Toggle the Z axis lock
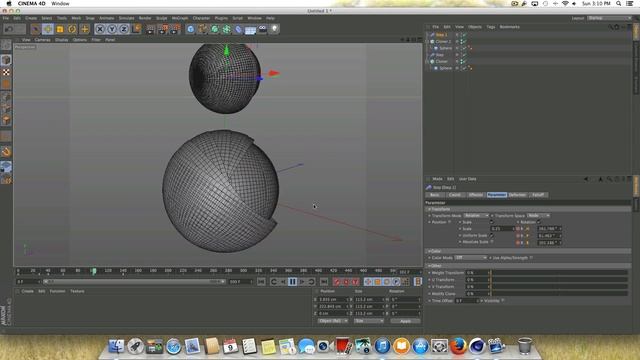This screenshot has height=360, width=640. tap(124, 29)
